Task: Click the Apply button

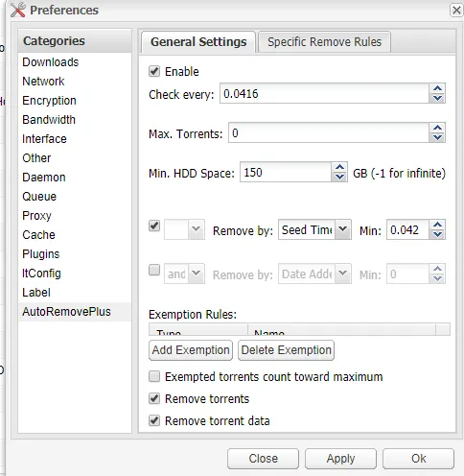Action: [x=340, y=459]
